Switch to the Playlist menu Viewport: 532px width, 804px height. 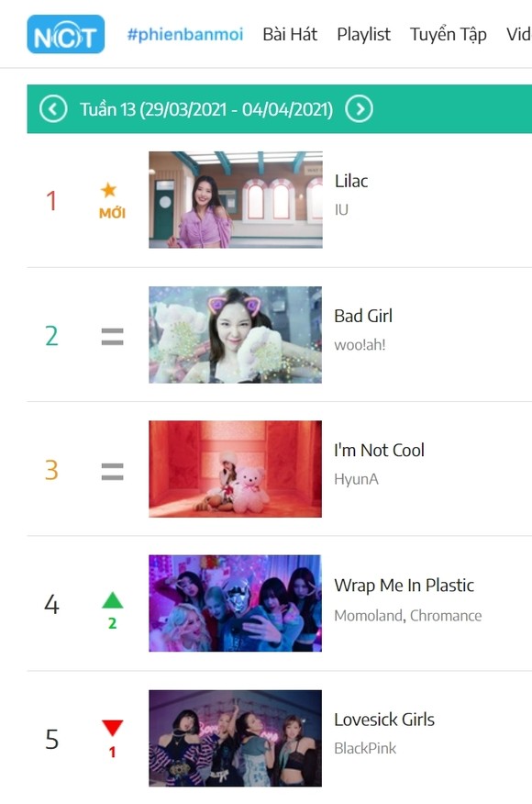(x=363, y=34)
